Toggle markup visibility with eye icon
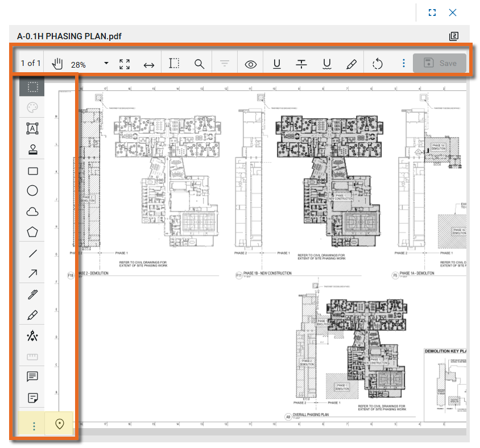 pos(250,64)
